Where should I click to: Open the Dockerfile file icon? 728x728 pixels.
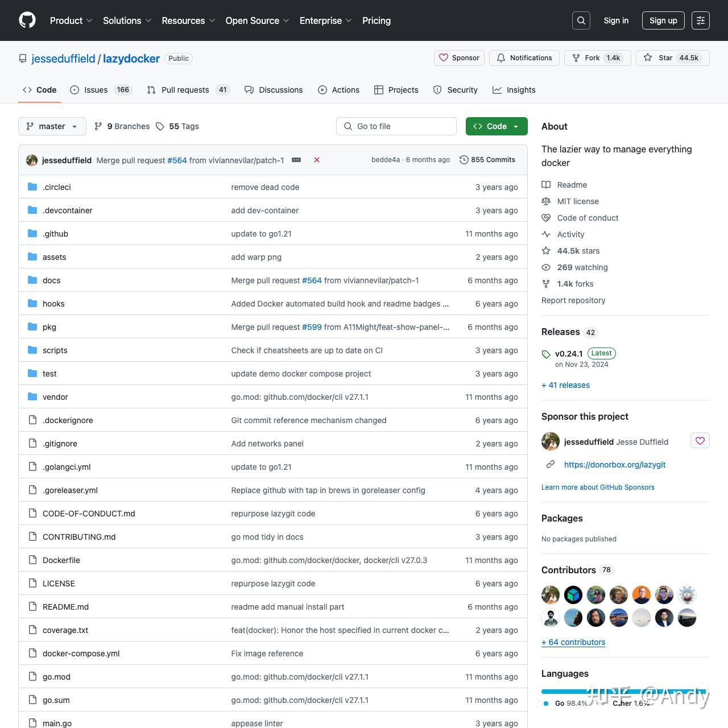click(32, 560)
